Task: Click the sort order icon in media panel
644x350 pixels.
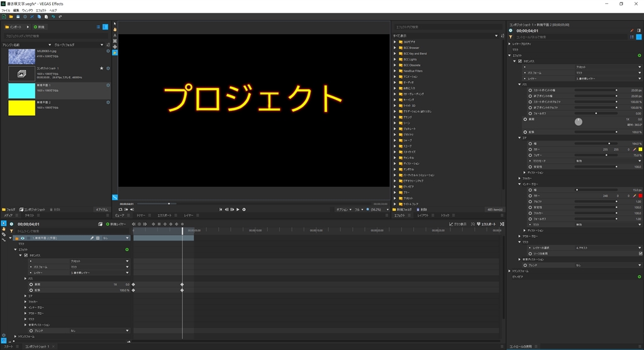Action: click(x=108, y=45)
